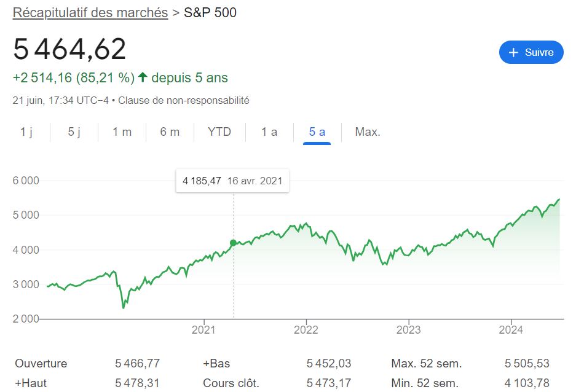
Task: Show the Max. time range
Action: pos(368,132)
